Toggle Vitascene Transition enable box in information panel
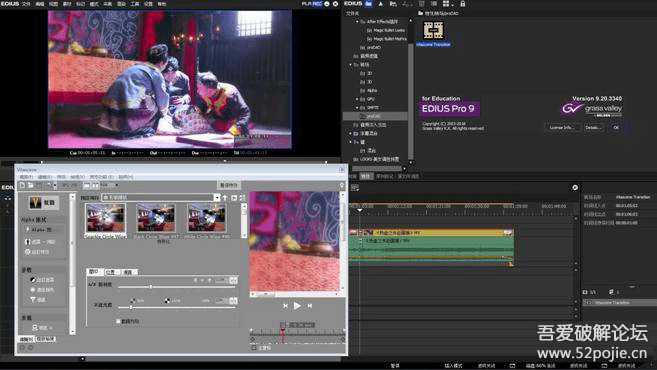Screen dimensions: 657x370 pos(588,302)
